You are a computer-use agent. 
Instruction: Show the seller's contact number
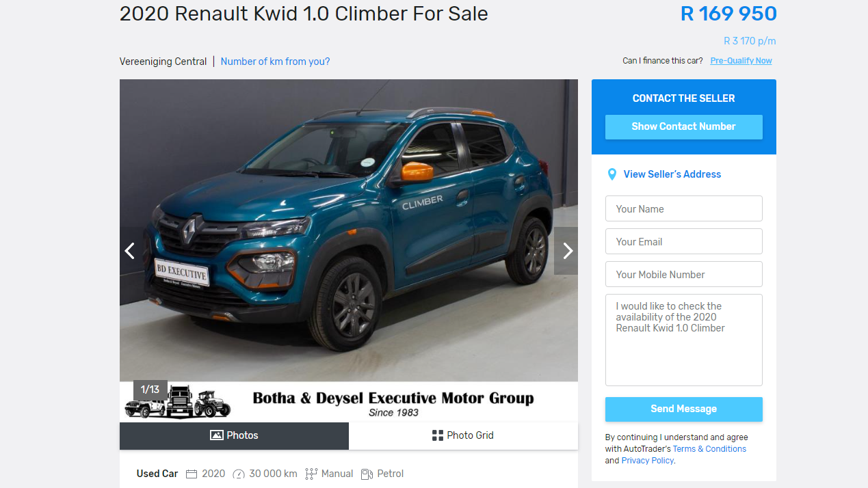point(683,126)
